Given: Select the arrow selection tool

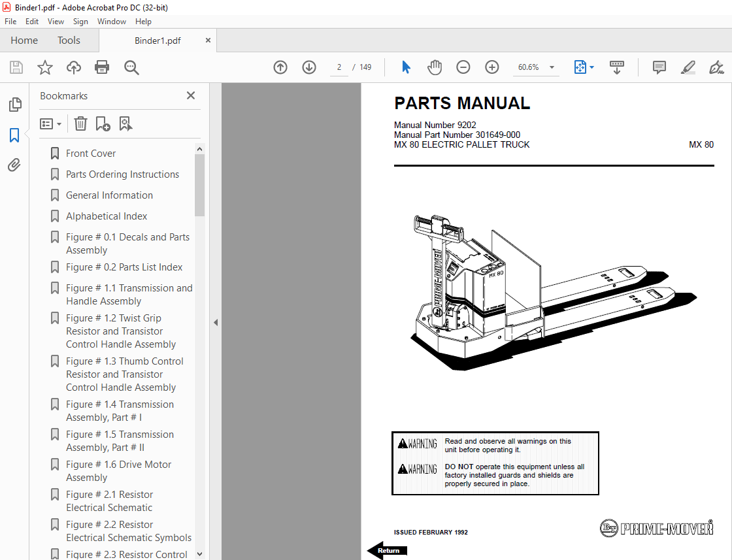Looking at the screenshot, I should click(406, 67).
